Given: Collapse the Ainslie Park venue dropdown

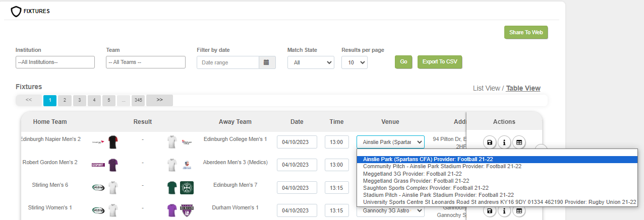Looking at the screenshot, I should 390,142.
